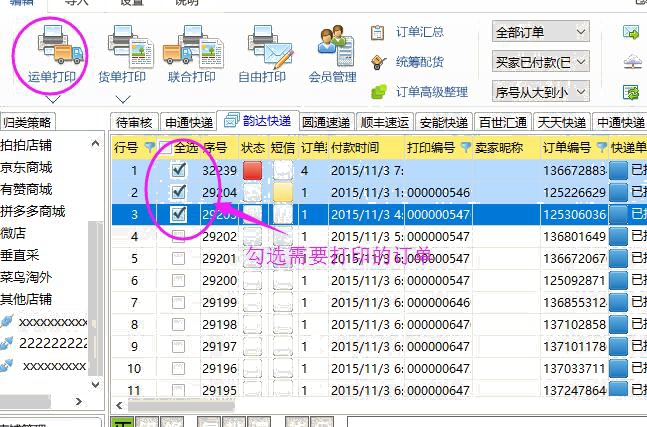Screen dimensions: 647x427
Task: Switch to the 待审核 tab
Action: pos(134,123)
